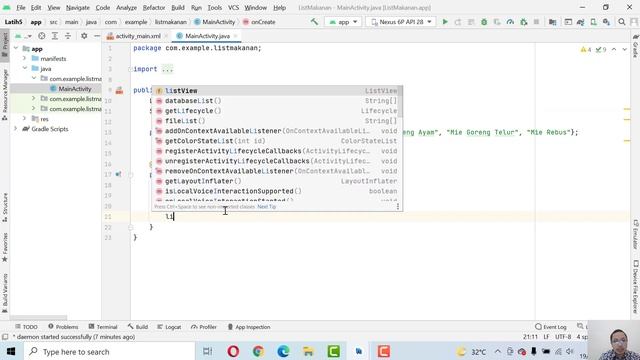The image size is (640, 360).
Task: Open the app run configuration dropdown
Action: pyautogui.click(x=343, y=22)
